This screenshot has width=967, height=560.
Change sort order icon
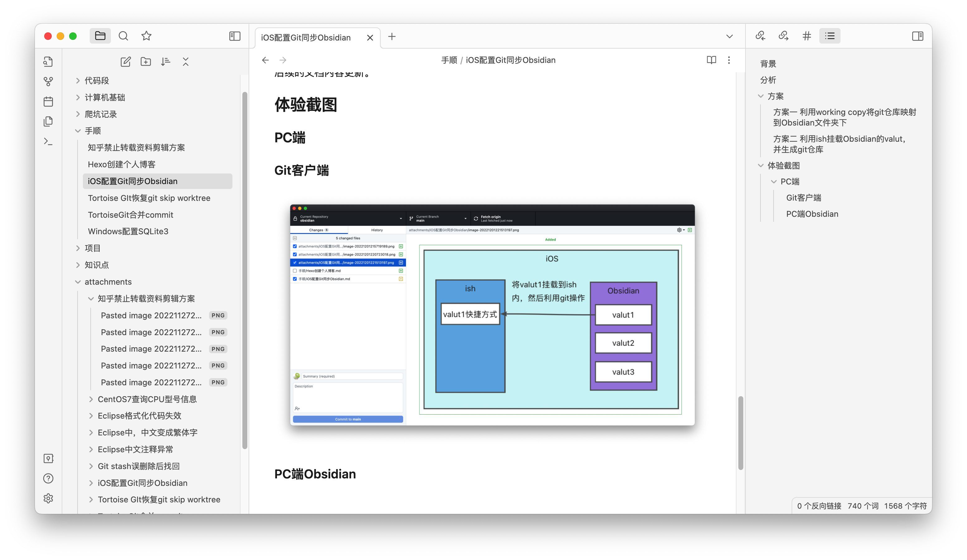[166, 62]
